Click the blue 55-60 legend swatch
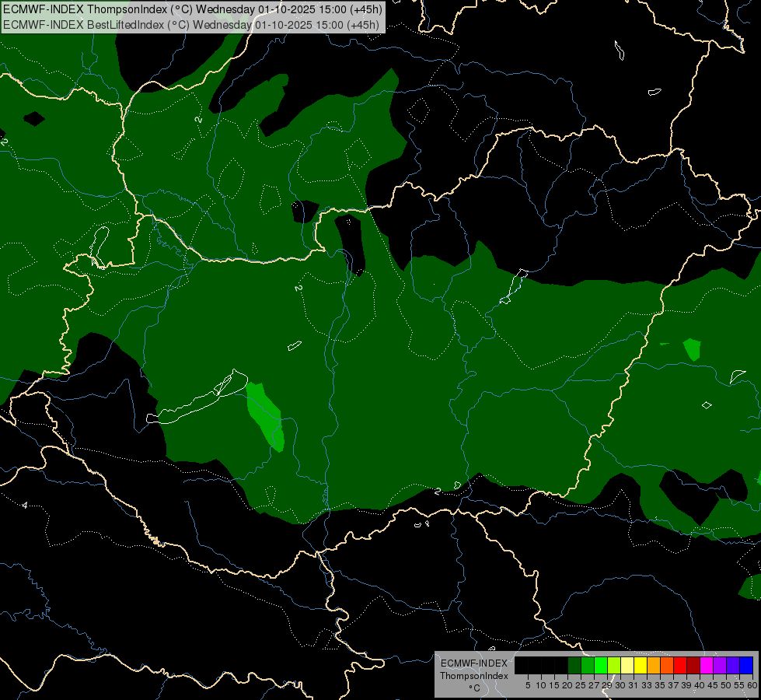 tap(746, 665)
